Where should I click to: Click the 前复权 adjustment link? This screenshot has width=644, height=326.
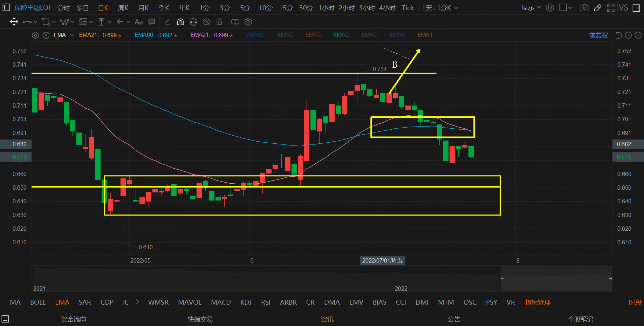tap(598, 35)
